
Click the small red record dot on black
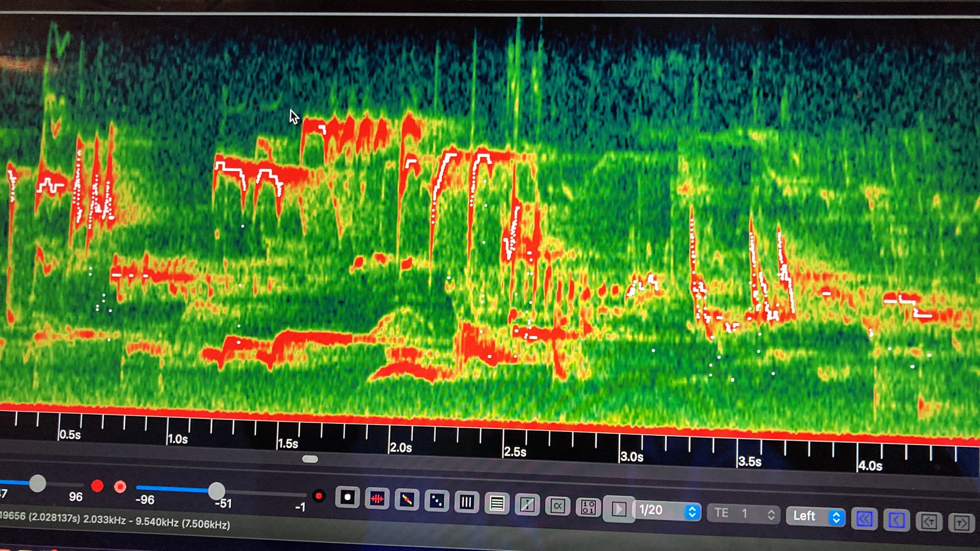(319, 496)
